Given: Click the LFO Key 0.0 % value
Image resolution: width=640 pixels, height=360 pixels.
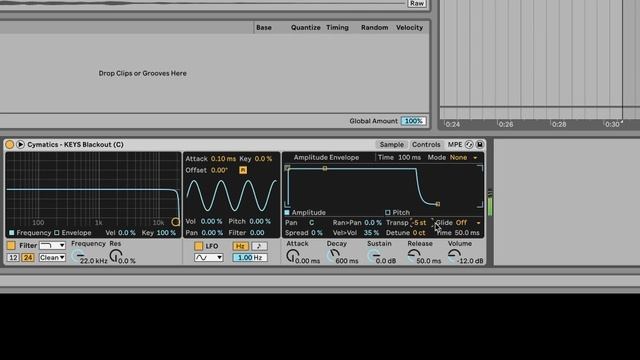Looking at the screenshot, I should pos(263,158).
